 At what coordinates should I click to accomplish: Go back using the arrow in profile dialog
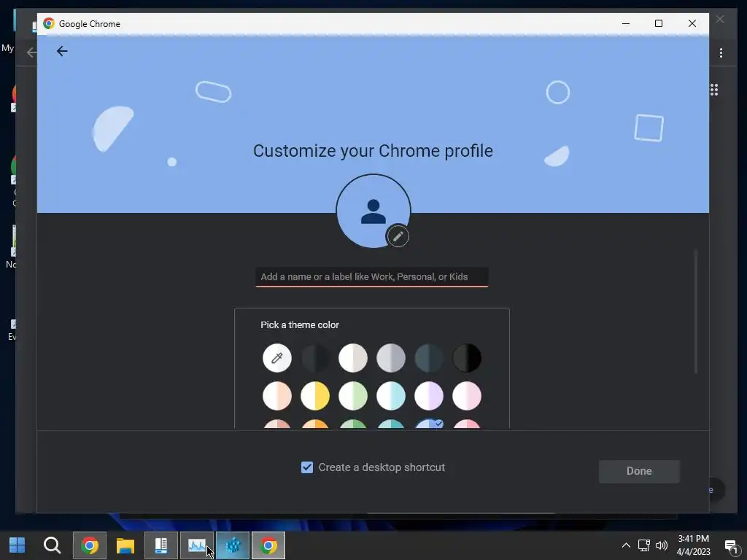point(62,51)
